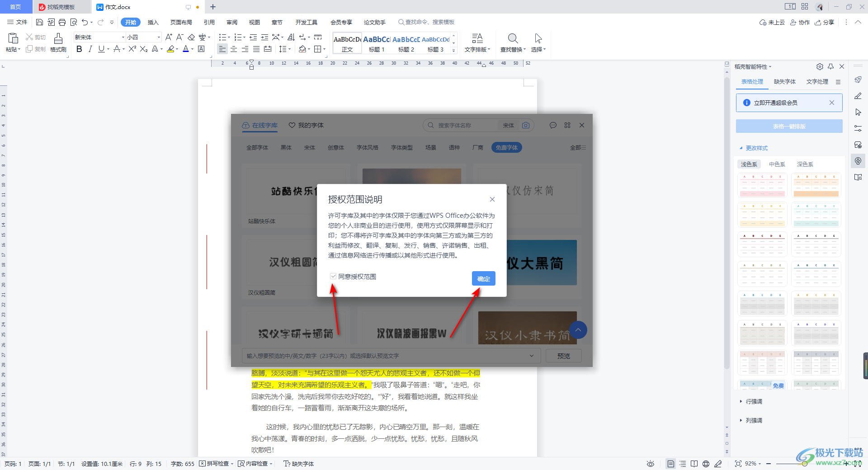Pin the smart features side panel
The image size is (868, 470).
point(831,66)
